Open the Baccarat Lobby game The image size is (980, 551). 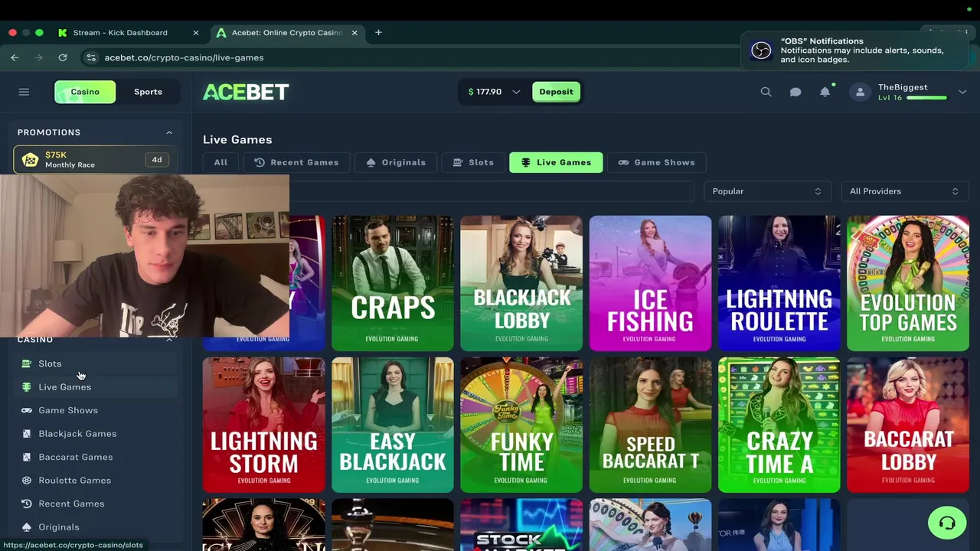tap(908, 425)
